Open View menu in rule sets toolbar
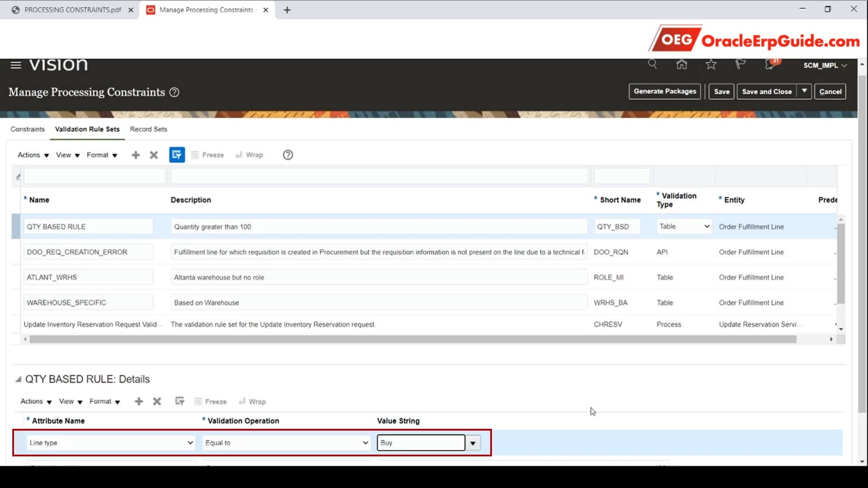868x488 pixels. click(x=68, y=155)
